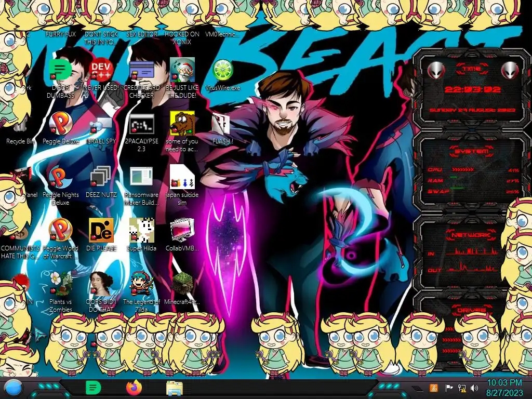532x399 pixels.
Task: Open the DEEZ NUTZ stacked windows icon
Action: pos(101,177)
